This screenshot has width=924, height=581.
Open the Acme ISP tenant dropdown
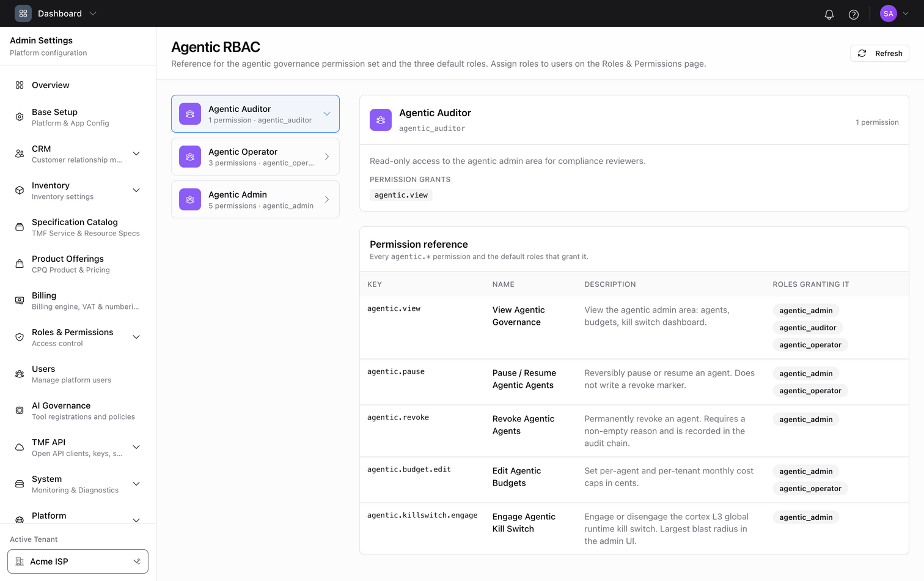point(78,561)
